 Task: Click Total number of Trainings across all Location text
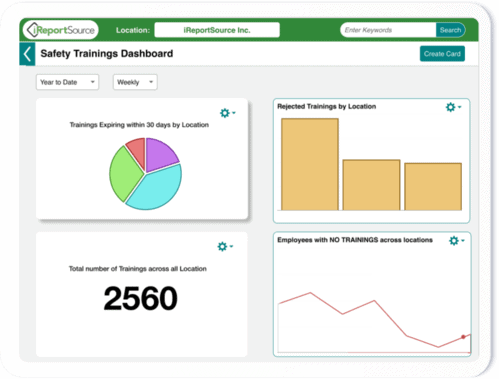pos(138,269)
